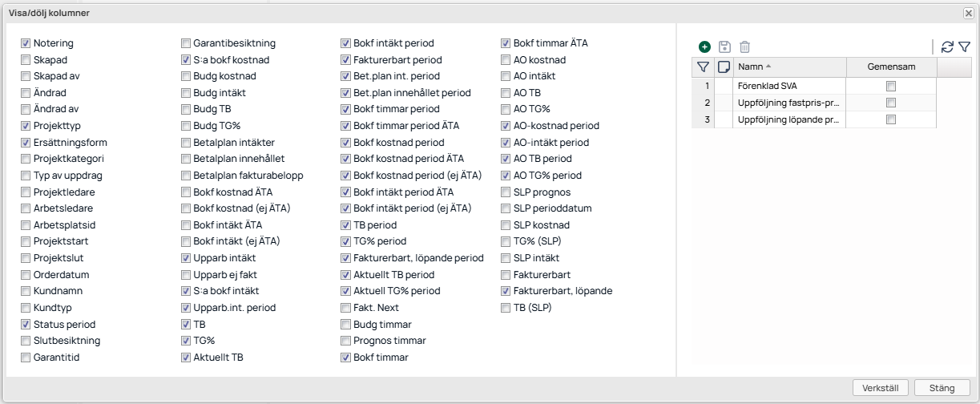Click the refresh list icon
The image size is (980, 404).
(x=947, y=47)
